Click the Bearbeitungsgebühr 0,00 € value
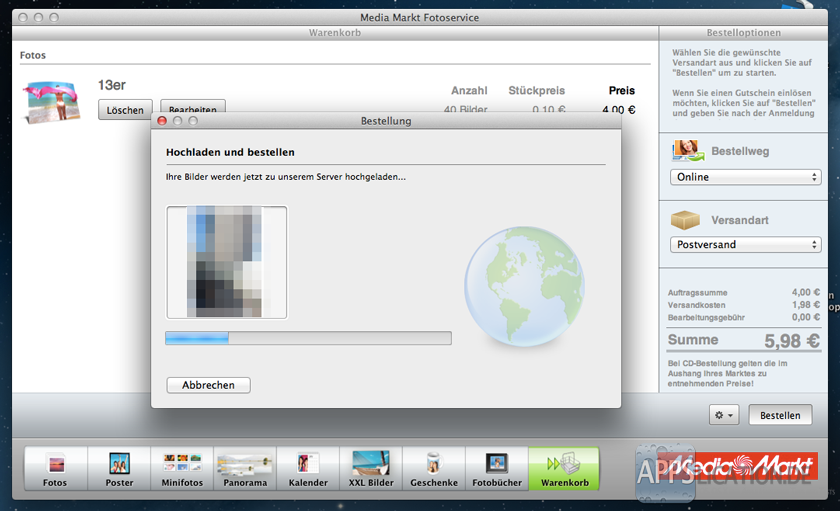840x511 pixels. [x=806, y=317]
